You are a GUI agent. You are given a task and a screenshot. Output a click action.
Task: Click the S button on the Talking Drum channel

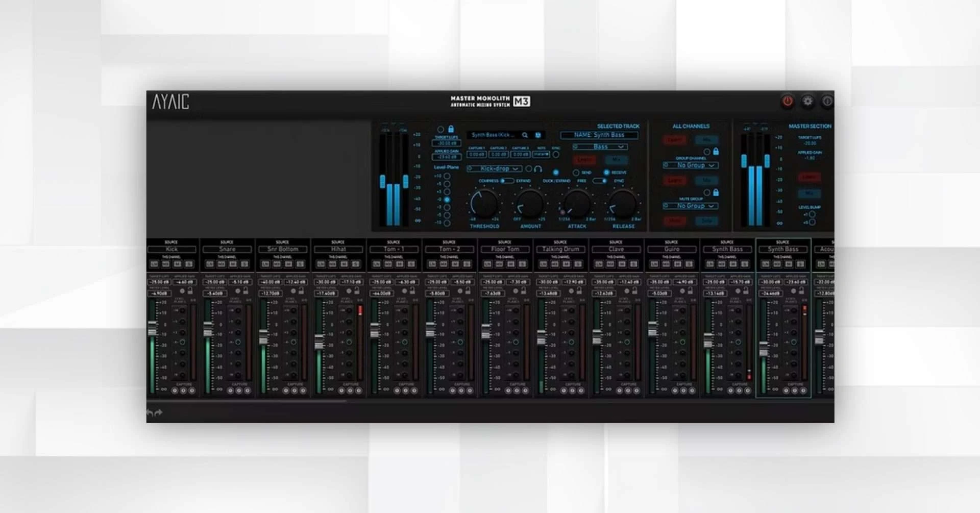coord(578,264)
